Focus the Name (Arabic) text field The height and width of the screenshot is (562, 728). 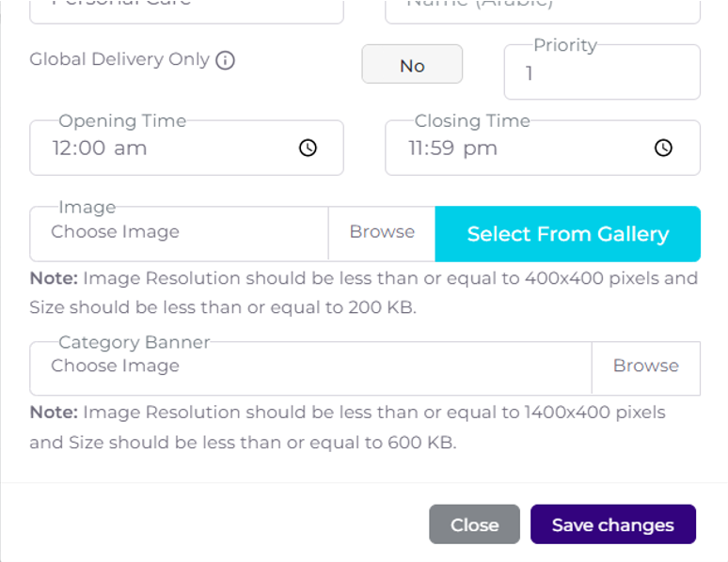(x=543, y=8)
